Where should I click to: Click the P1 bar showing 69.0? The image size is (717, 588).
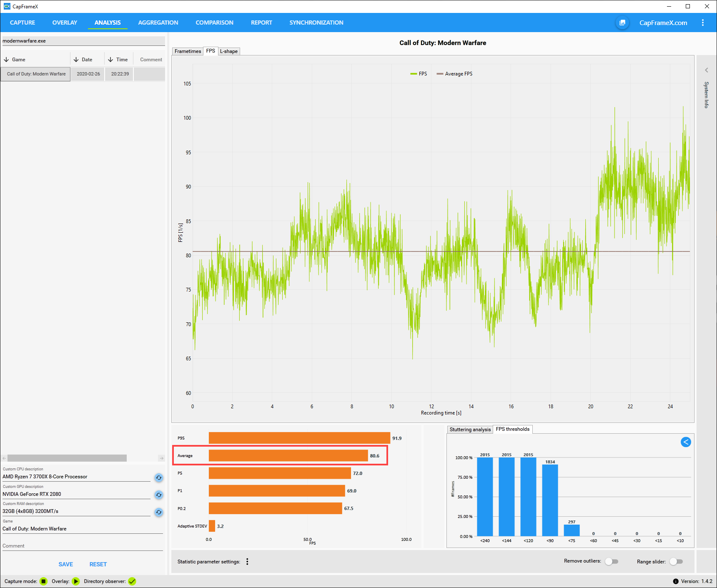click(277, 490)
